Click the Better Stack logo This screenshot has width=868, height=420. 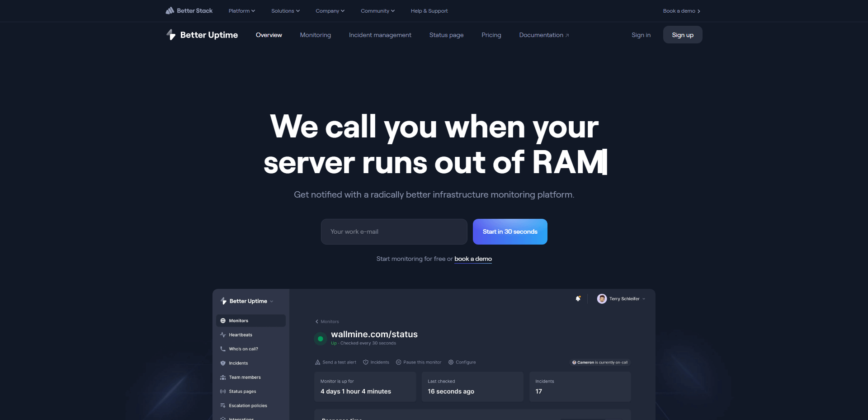click(189, 11)
